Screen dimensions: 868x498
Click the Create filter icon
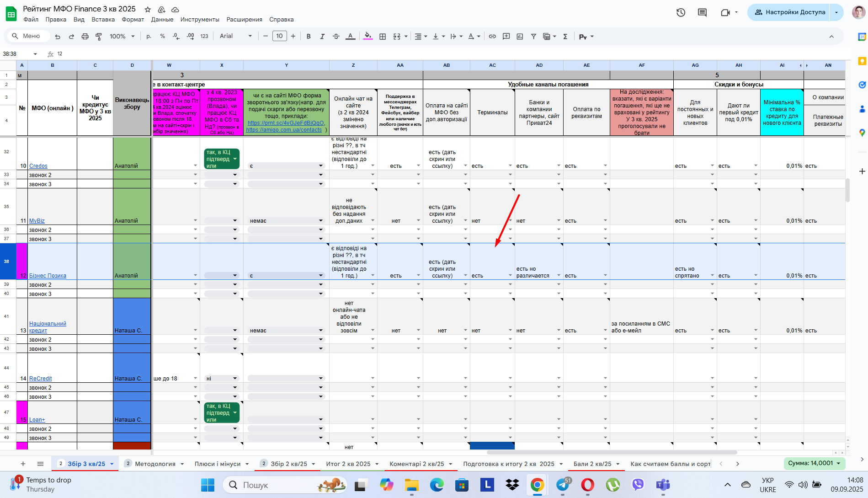point(533,37)
